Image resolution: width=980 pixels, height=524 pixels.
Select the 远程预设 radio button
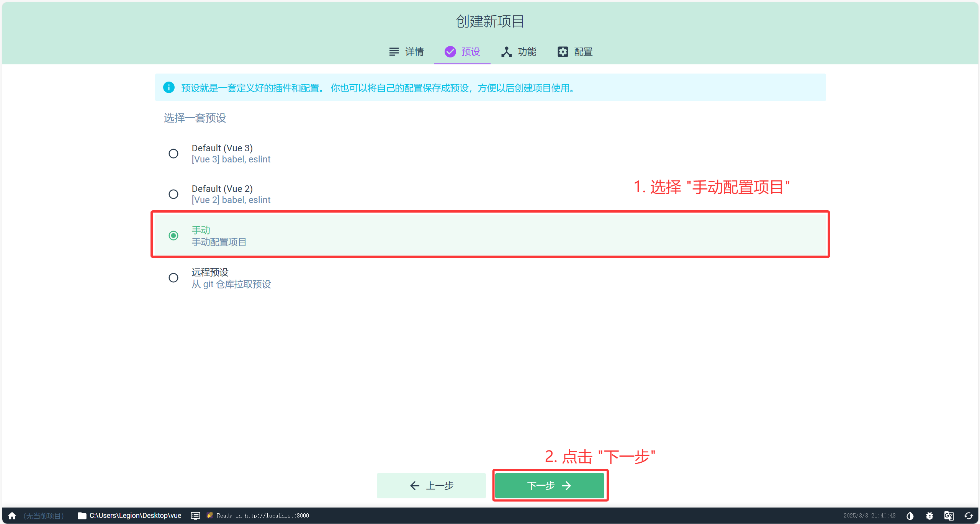(173, 278)
